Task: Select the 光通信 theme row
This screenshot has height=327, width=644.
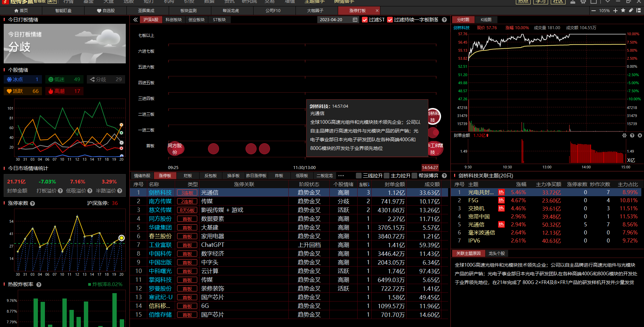Action: 547,225
